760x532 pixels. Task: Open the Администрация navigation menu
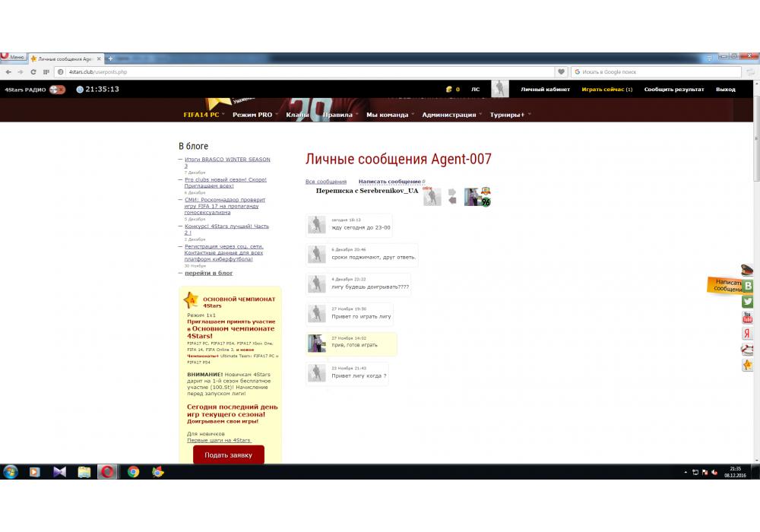point(451,115)
